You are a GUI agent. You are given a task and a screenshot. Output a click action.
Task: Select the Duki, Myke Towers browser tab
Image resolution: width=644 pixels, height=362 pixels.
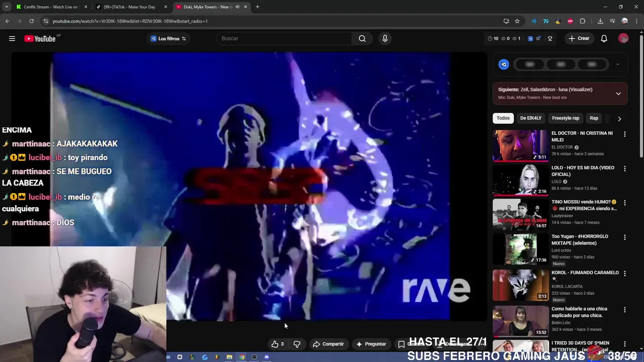coord(211,7)
